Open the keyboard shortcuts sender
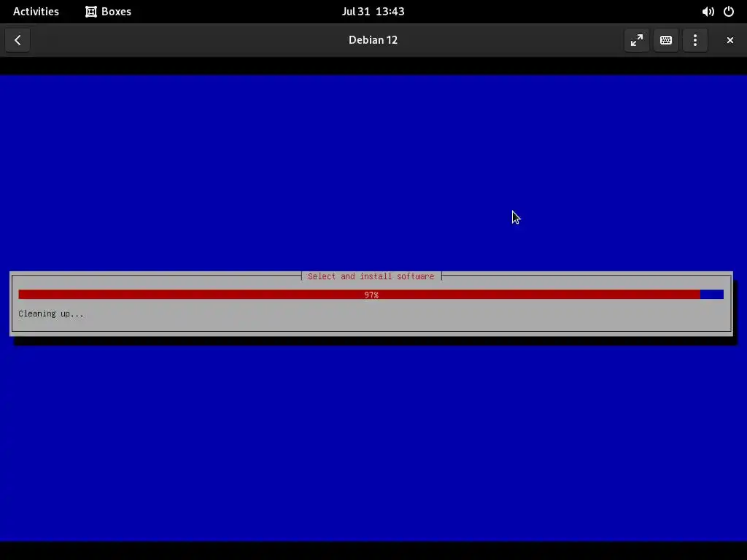 click(665, 40)
